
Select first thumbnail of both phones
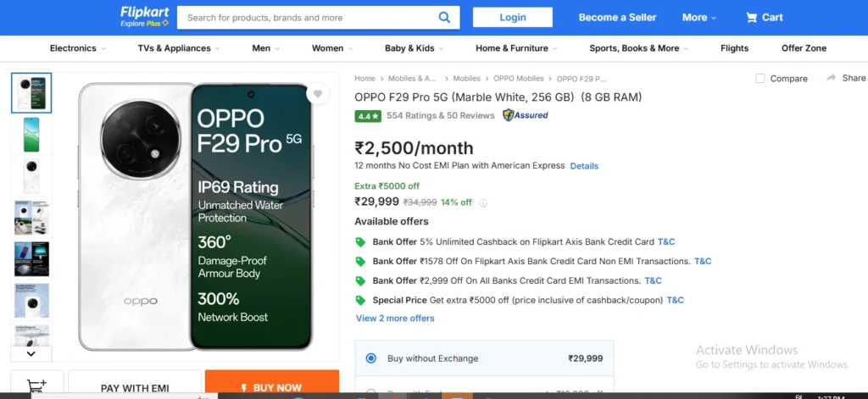pos(31,93)
